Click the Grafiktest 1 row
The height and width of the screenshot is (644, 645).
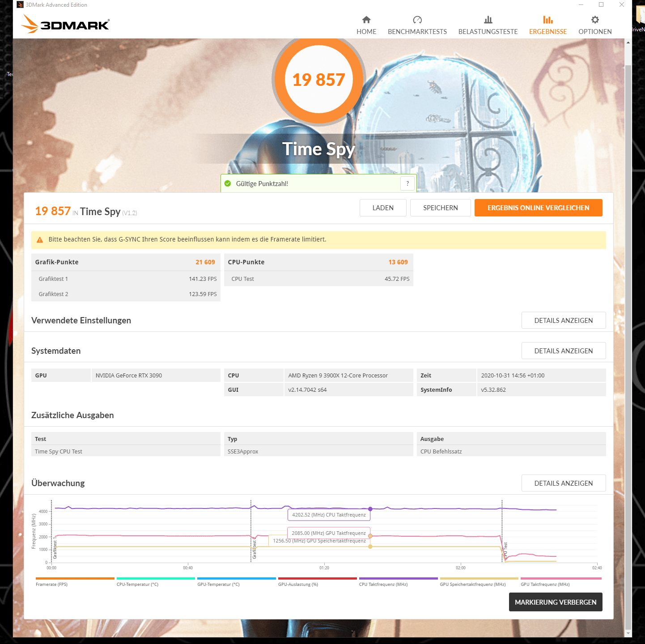point(126,279)
